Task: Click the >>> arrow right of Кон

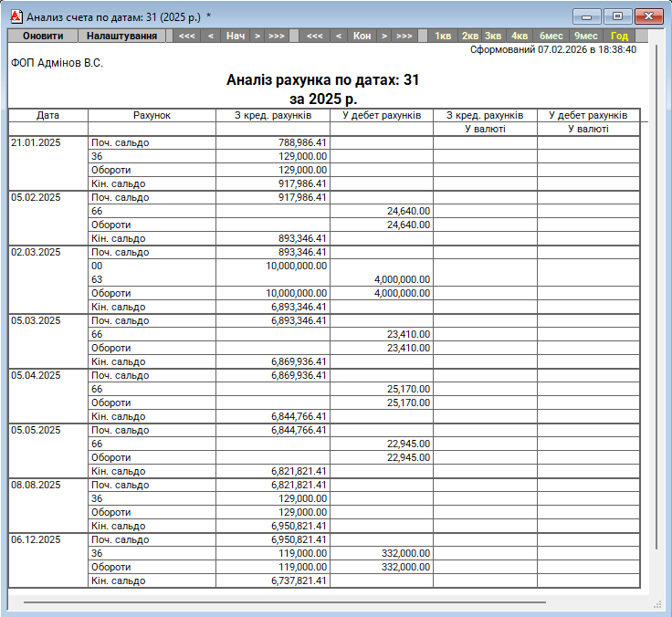Action: pyautogui.click(x=404, y=36)
